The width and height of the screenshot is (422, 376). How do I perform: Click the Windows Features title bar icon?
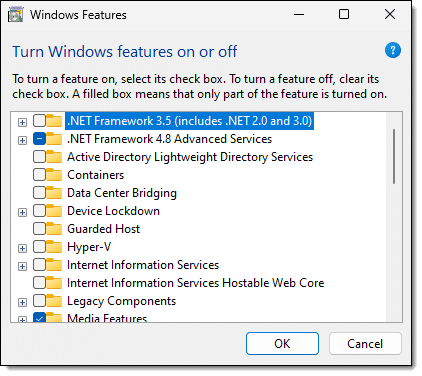point(15,15)
